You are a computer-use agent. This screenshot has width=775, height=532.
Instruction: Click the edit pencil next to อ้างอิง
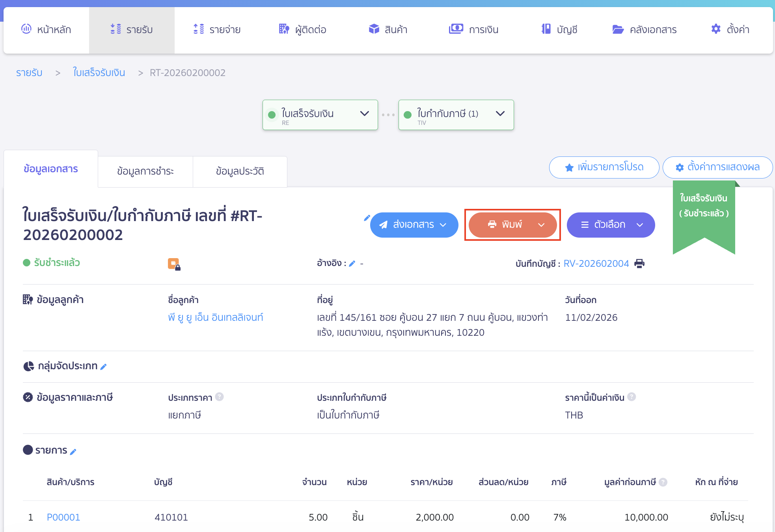coord(352,264)
